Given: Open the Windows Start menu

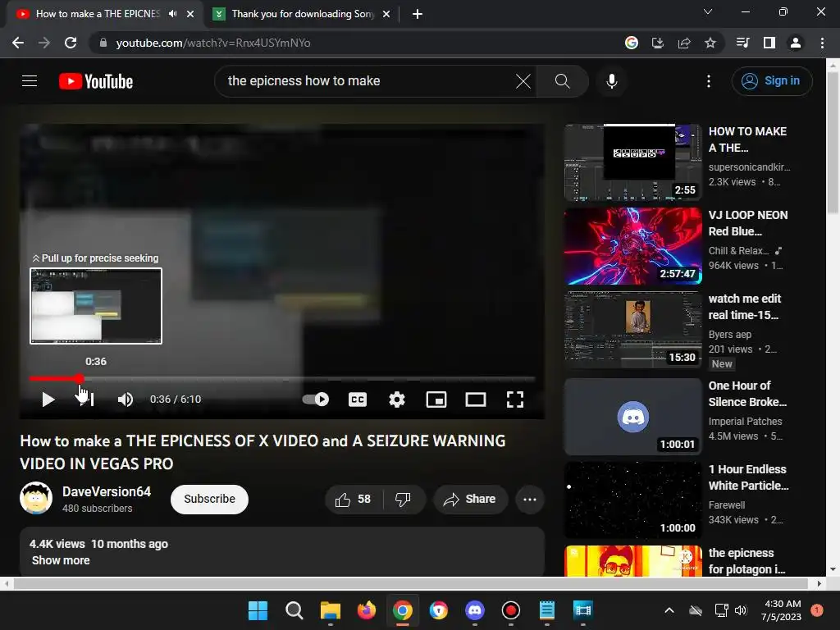Looking at the screenshot, I should pos(258,610).
